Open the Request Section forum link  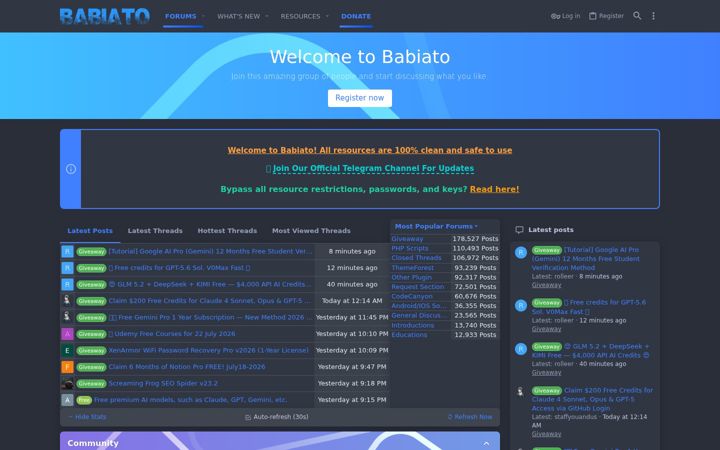pos(418,287)
